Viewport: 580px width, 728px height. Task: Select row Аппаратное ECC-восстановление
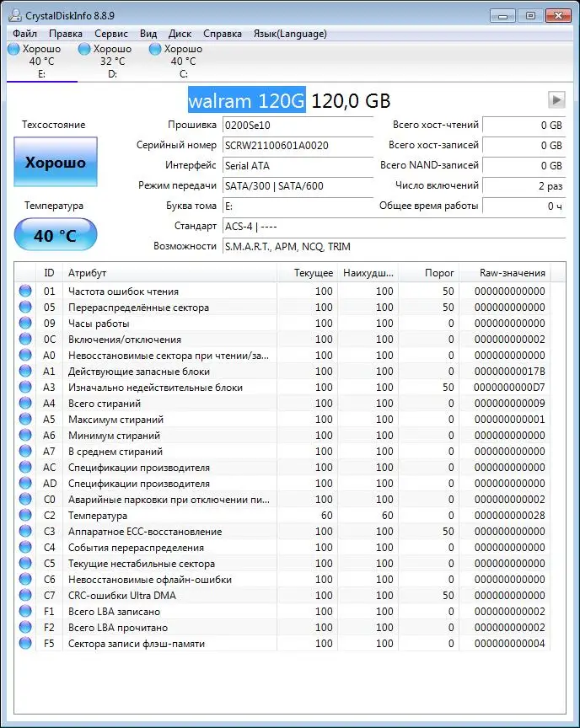tap(282, 531)
